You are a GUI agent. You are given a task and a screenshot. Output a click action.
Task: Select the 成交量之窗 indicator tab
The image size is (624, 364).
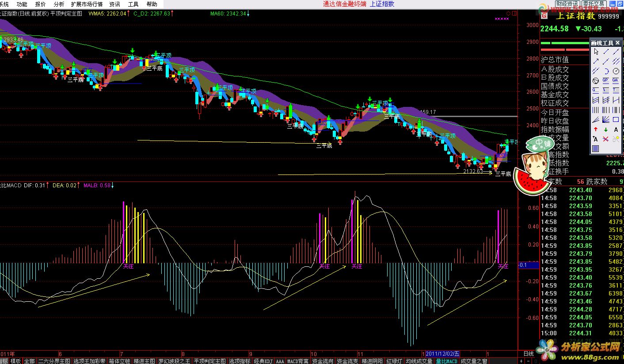[474, 361]
